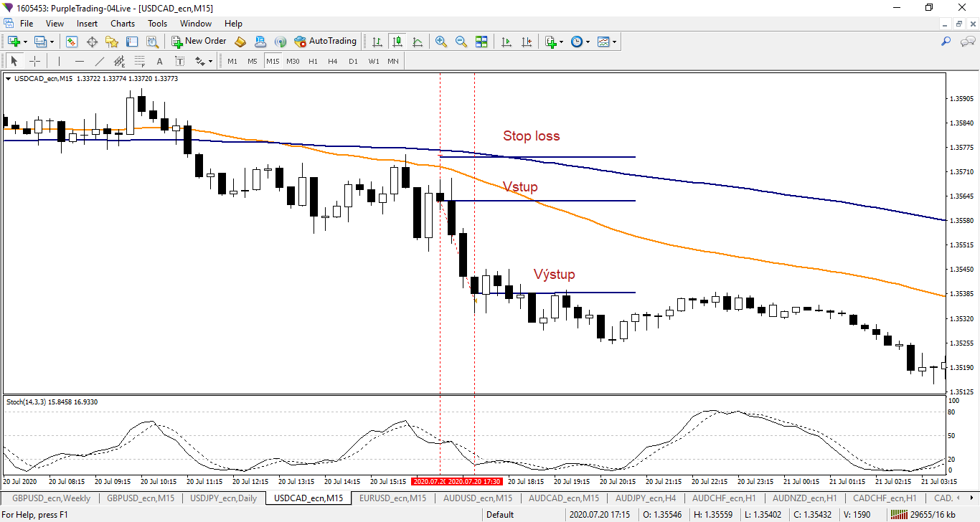The height and width of the screenshot is (522, 980).
Task: Zoom out on the chart
Action: [461, 42]
